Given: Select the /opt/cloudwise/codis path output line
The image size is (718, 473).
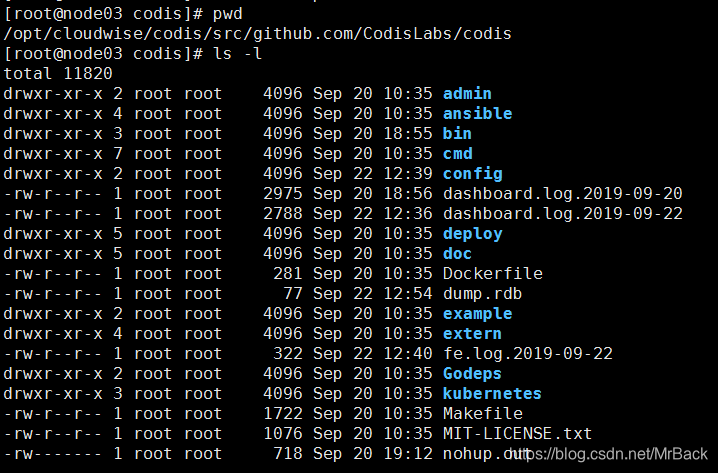Looking at the screenshot, I should tap(257, 34).
